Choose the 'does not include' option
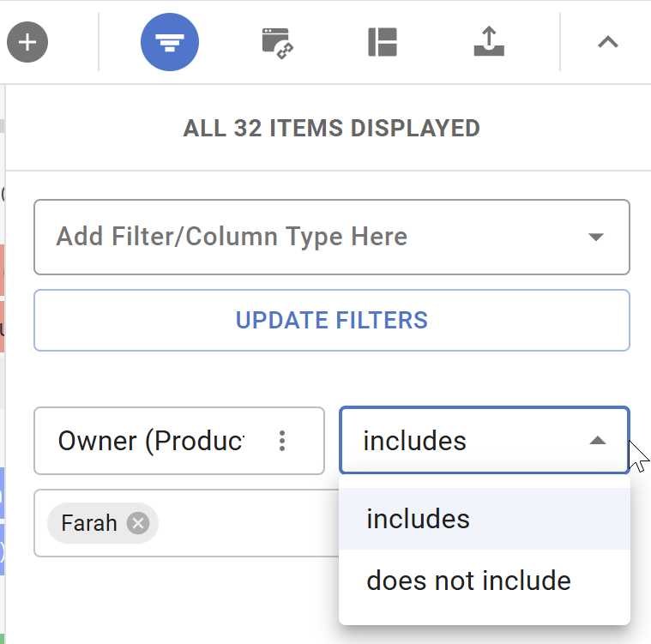Image resolution: width=651 pixels, height=644 pixels. 468,581
